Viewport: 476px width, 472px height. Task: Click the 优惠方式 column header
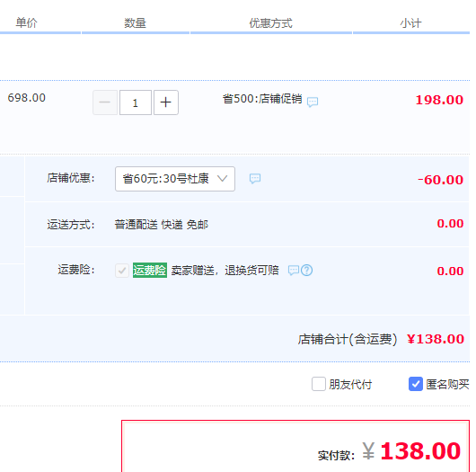coord(271,23)
